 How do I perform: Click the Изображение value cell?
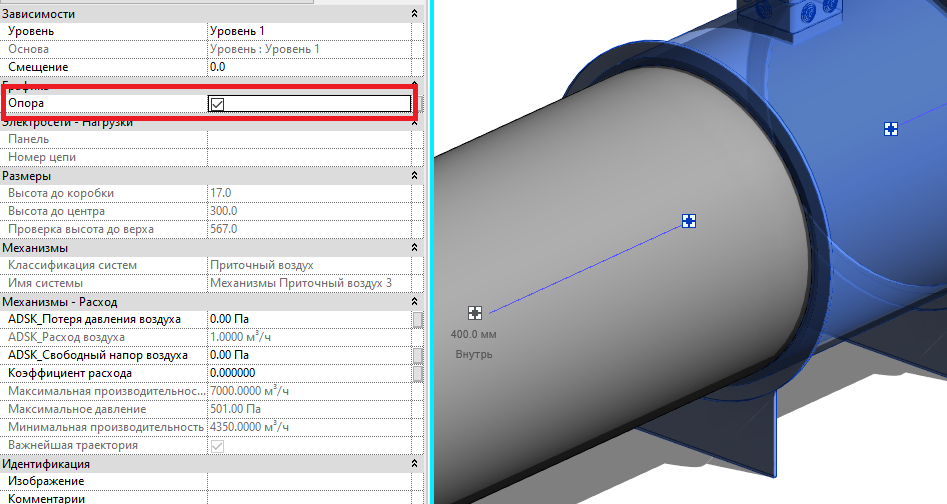pyautogui.click(x=309, y=481)
